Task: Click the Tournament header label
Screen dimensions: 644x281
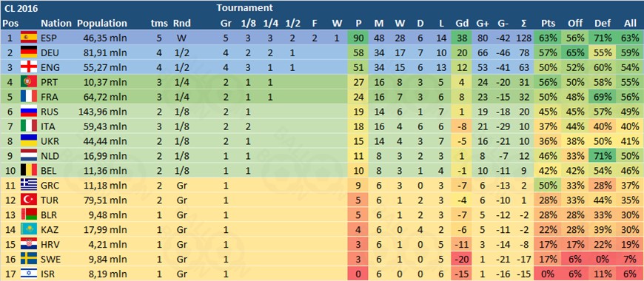Action: [x=244, y=7]
